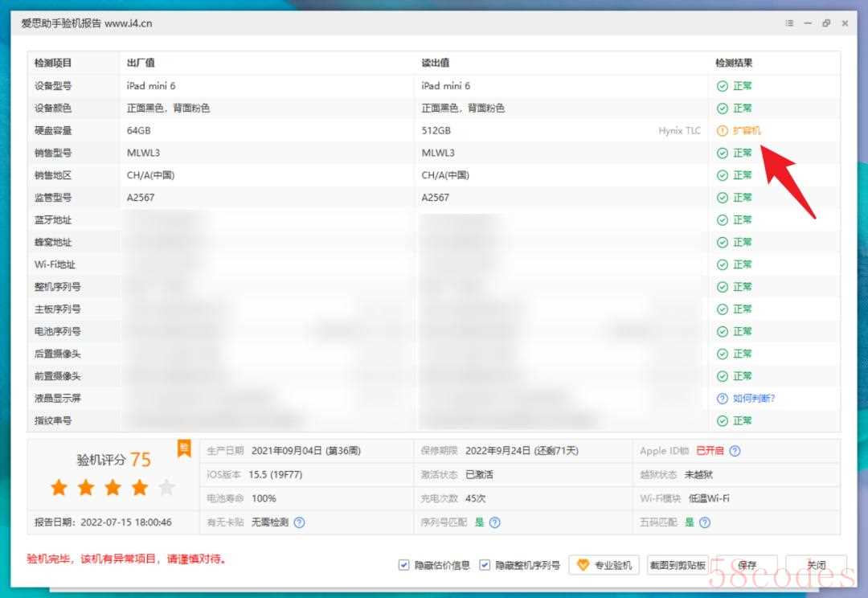The image size is (868, 598).
Task: Click 低温Wi-Fi module value
Action: [x=709, y=498]
